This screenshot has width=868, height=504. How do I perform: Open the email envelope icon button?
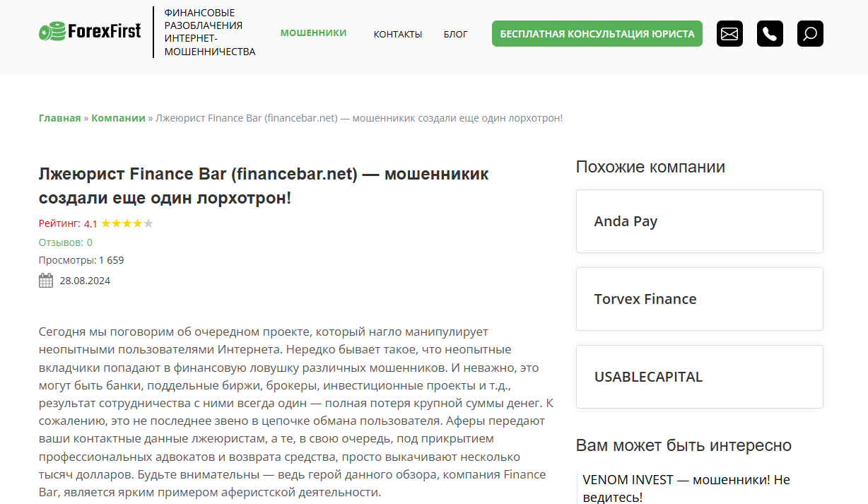click(x=729, y=33)
